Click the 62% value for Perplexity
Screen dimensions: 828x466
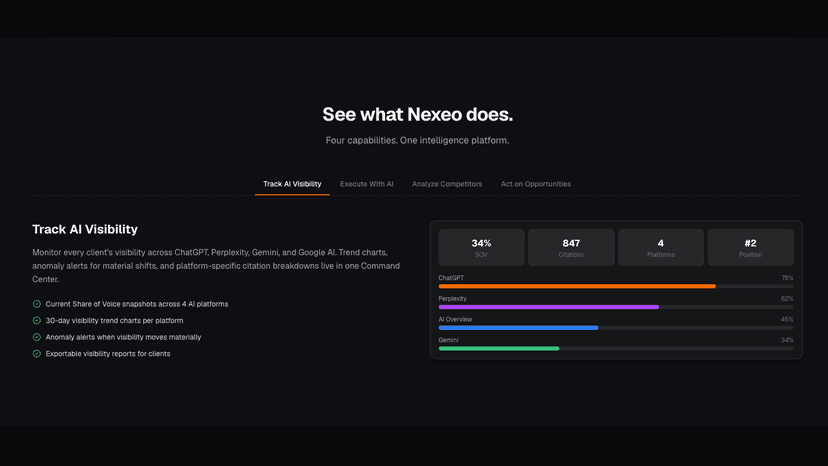pyautogui.click(x=787, y=299)
